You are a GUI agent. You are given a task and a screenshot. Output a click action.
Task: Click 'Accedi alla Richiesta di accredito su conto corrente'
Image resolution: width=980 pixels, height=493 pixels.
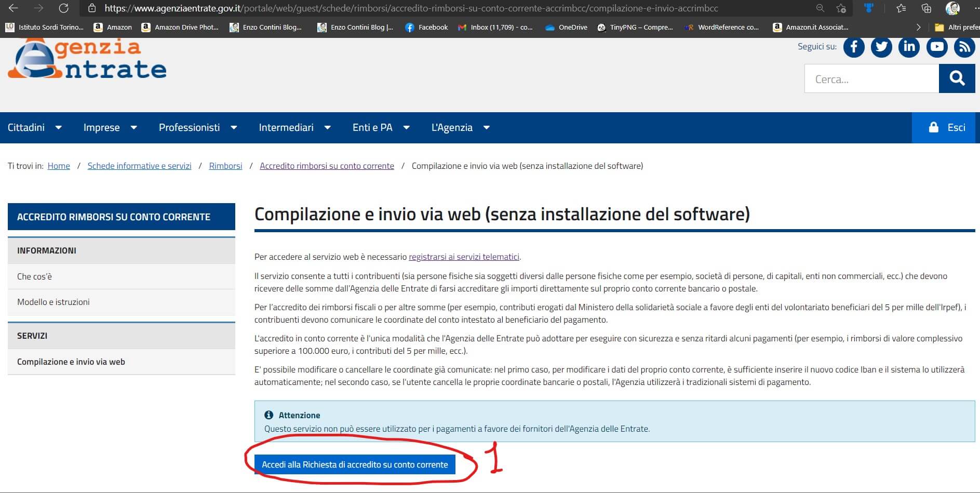coord(355,464)
